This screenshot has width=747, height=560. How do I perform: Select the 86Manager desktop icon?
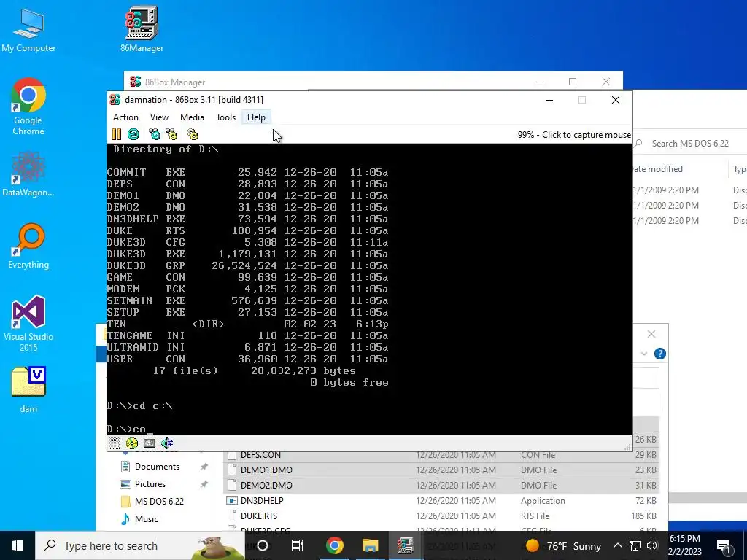coord(142,29)
